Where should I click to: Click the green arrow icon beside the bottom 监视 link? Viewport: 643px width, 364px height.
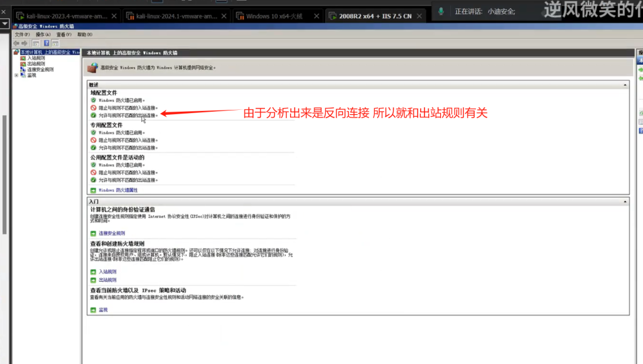point(93,310)
